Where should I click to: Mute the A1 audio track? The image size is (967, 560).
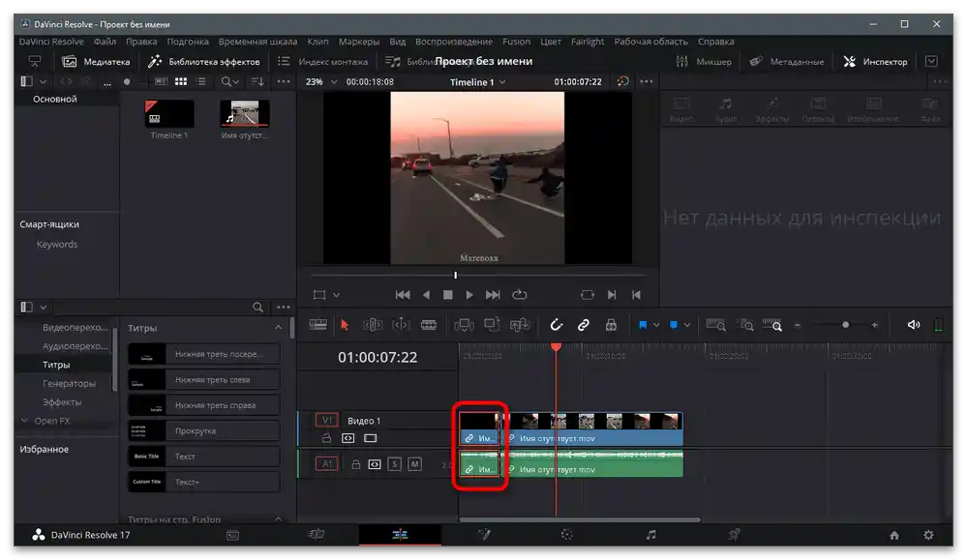415,464
